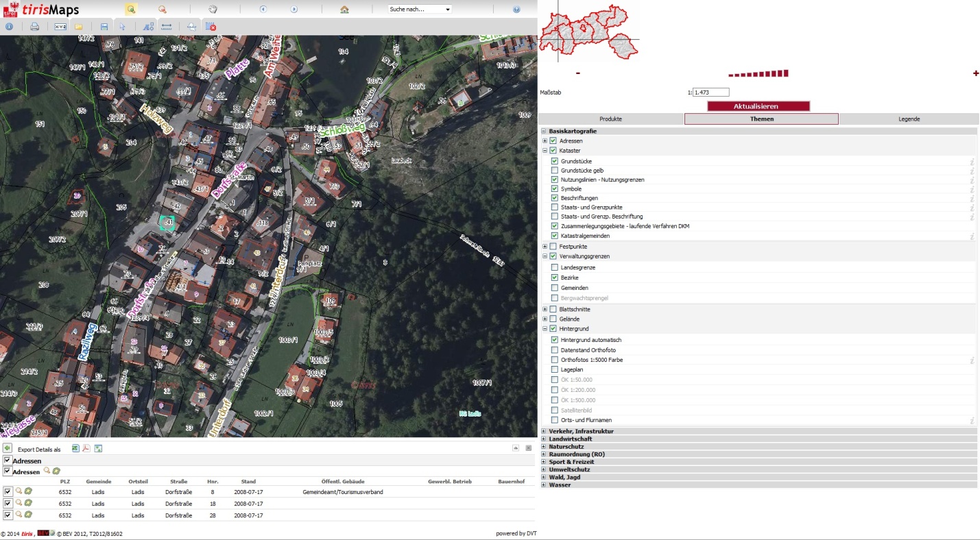
Task: Zoom to all Adressen results via magnifier
Action: pos(47,471)
